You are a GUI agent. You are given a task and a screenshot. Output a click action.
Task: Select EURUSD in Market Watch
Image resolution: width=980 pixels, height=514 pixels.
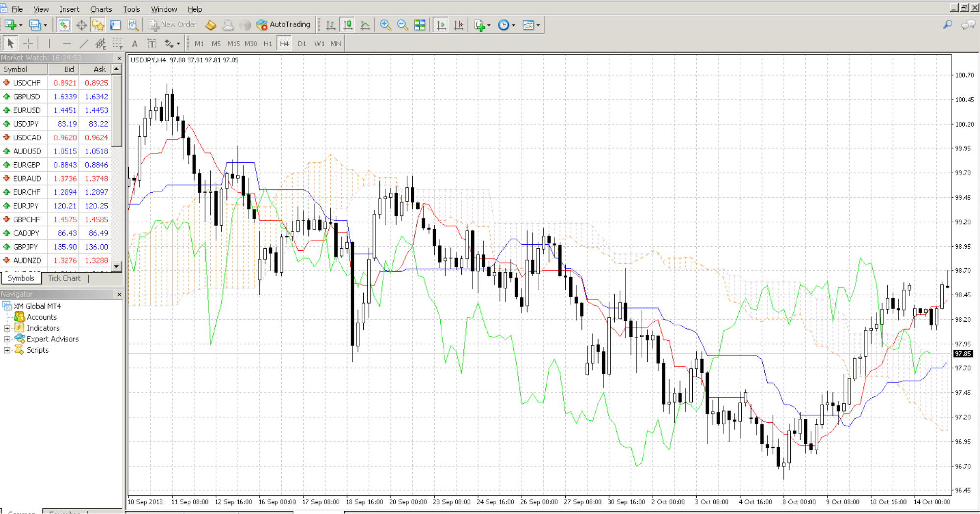[x=27, y=110]
